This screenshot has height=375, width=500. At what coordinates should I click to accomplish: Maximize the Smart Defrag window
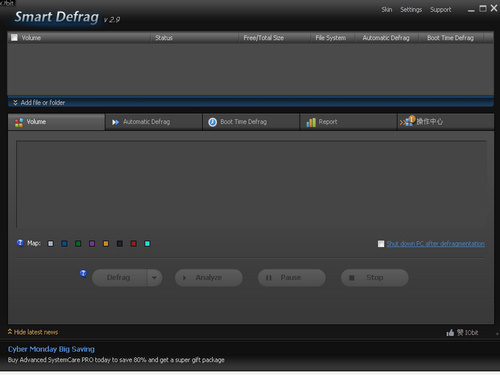coord(483,8)
